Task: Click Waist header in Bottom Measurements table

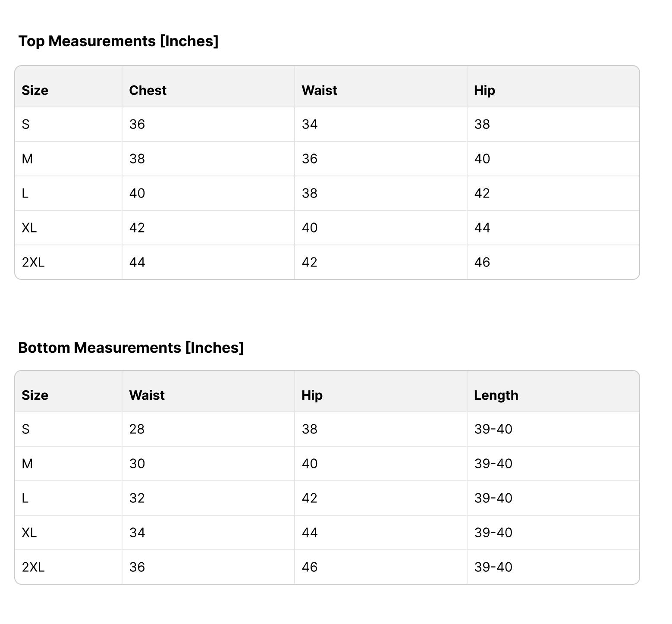Action: (147, 395)
